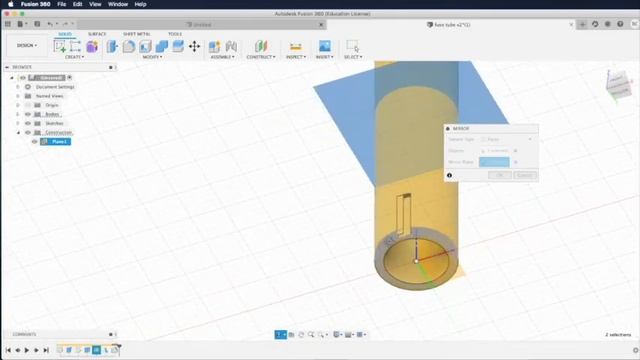Select the second sketch-dimension Create tool
The height and width of the screenshot is (360, 640).
75,46
